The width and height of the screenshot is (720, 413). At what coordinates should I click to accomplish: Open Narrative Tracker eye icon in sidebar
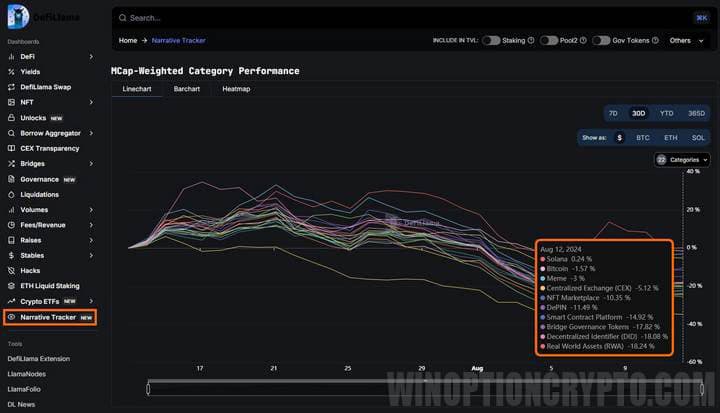tap(11, 317)
